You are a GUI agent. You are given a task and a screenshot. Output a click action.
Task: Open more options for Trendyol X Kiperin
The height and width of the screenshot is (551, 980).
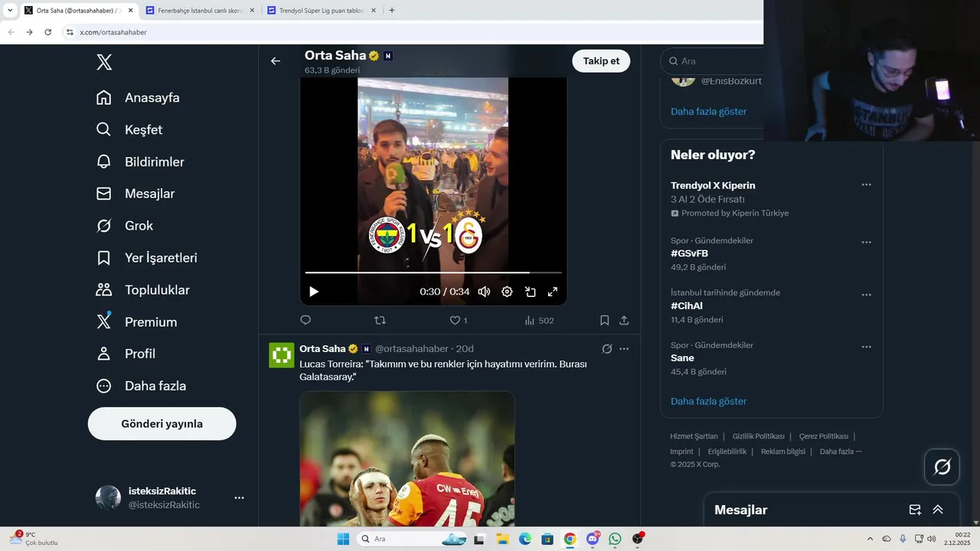click(x=867, y=185)
